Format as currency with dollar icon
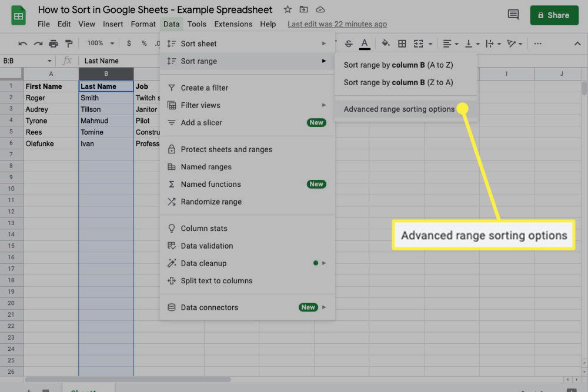The image size is (588, 392). 129,43
